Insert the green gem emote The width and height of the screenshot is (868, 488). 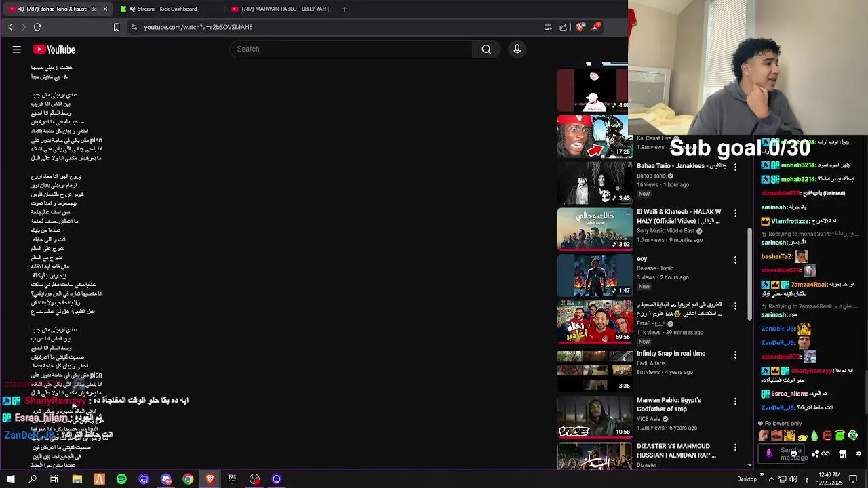(815, 435)
